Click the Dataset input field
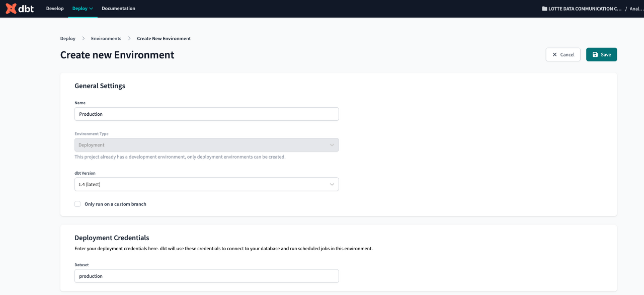This screenshot has height=295, width=644. pyautogui.click(x=207, y=276)
